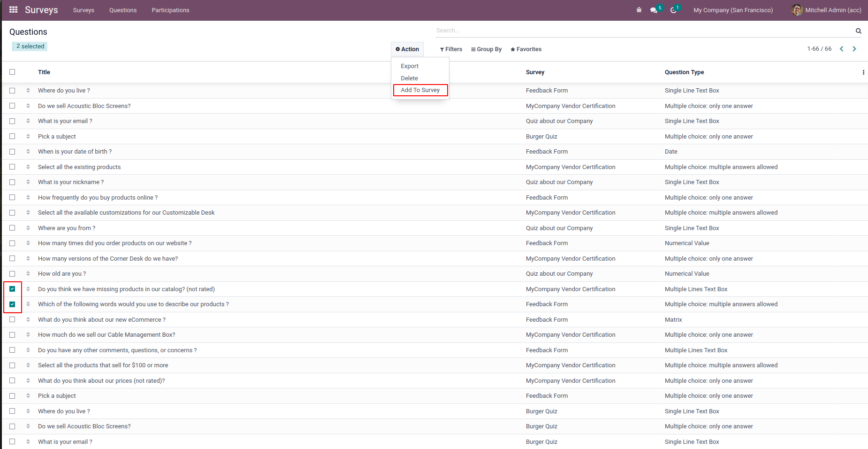Go to previous page arrow

click(x=842, y=49)
